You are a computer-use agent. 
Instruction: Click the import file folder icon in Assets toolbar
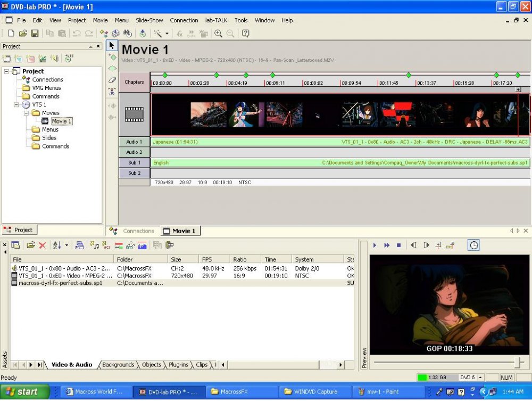(x=30, y=245)
